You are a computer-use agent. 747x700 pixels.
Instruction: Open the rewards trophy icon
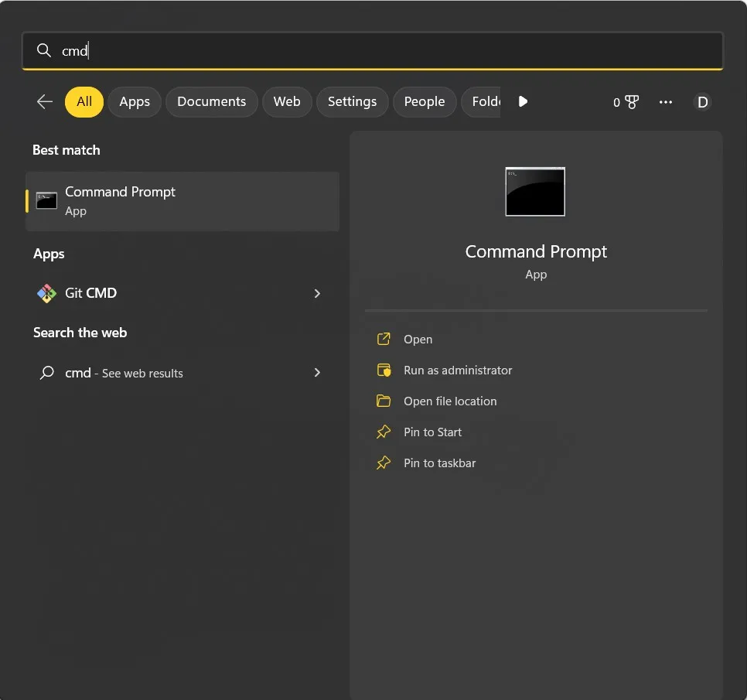(631, 102)
